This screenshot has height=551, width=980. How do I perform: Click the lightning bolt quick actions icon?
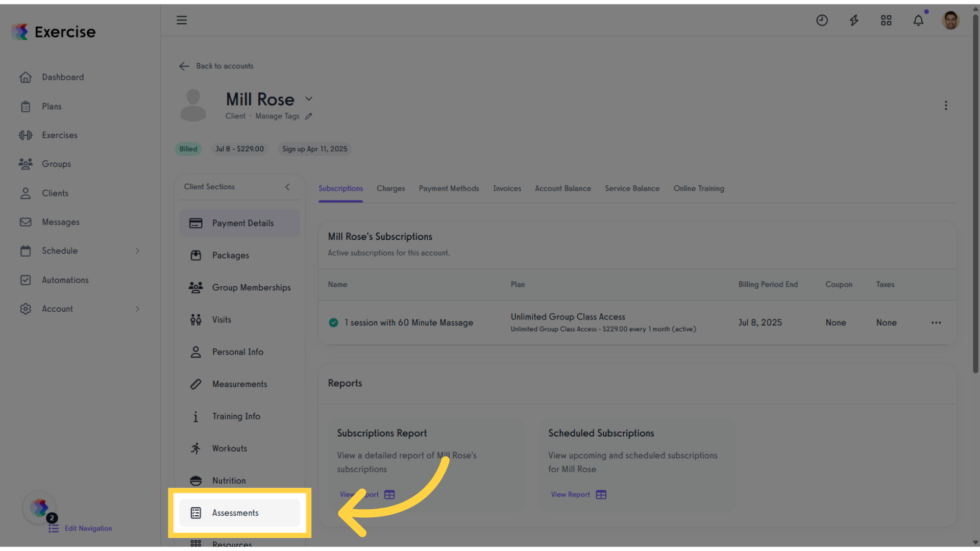pos(854,20)
